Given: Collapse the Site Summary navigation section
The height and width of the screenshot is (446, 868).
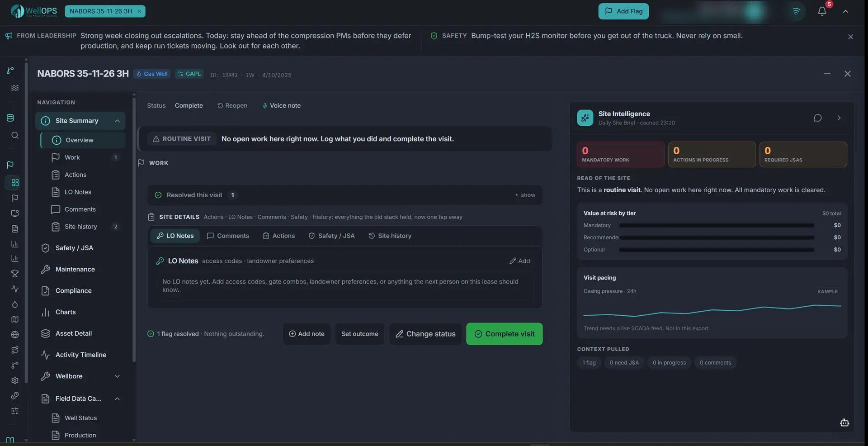Looking at the screenshot, I should 117,121.
